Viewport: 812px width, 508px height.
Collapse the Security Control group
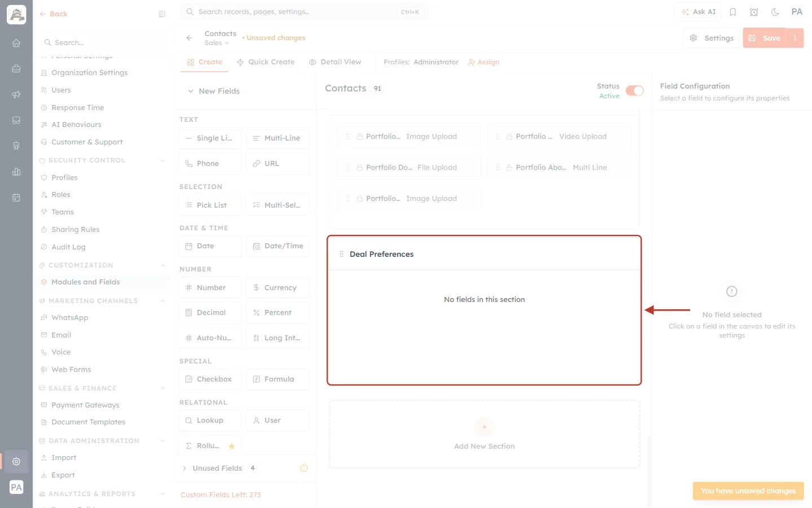(x=163, y=160)
